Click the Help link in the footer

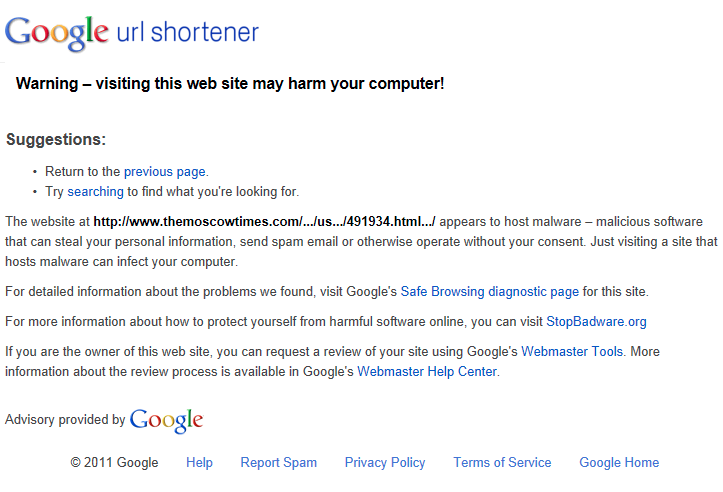pos(199,463)
